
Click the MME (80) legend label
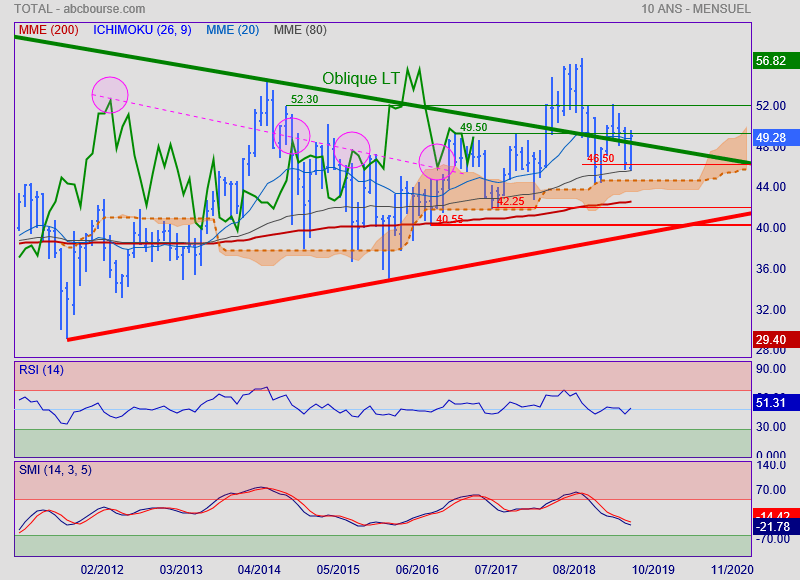coord(300,30)
